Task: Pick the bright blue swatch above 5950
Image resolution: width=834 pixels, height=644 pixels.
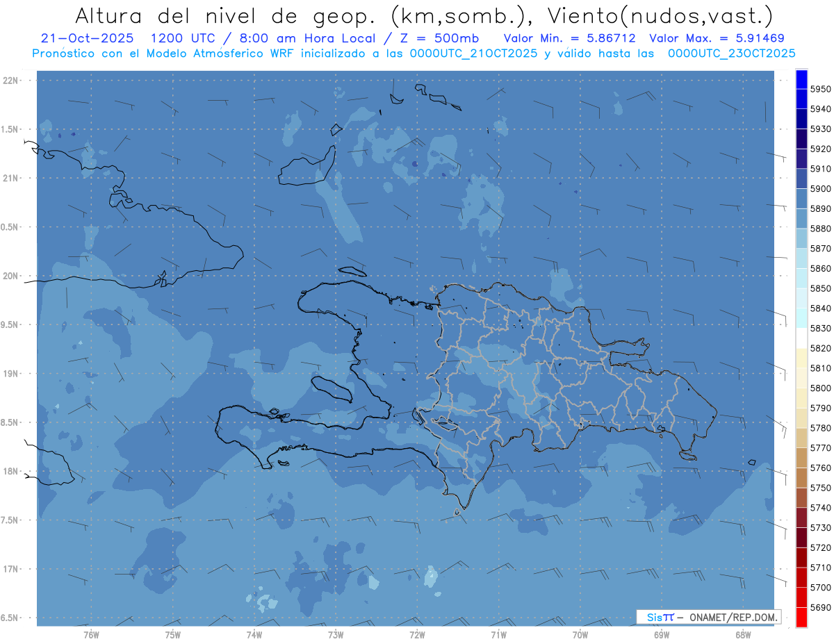Action: coord(801,79)
